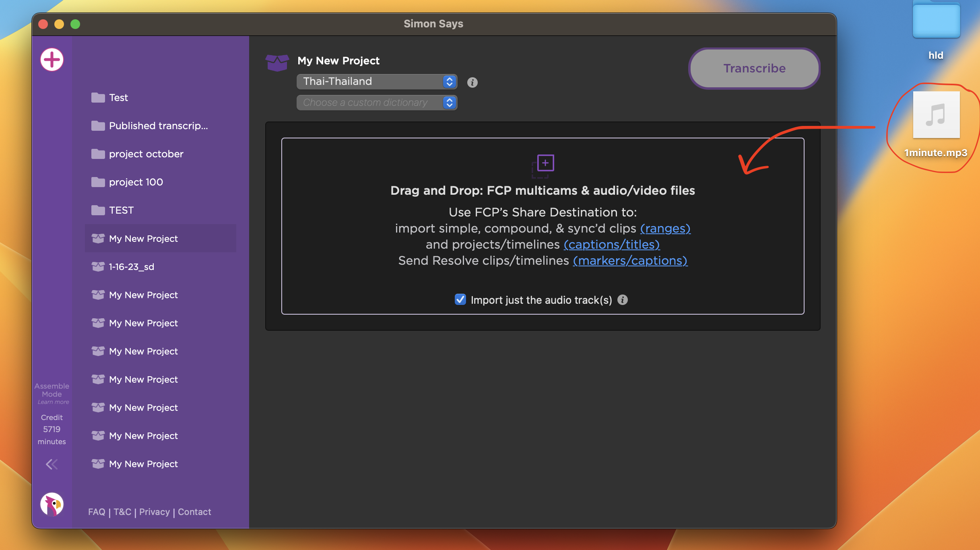Select the hld folder on the desktop
The width and height of the screenshot is (980, 550).
pyautogui.click(x=936, y=29)
